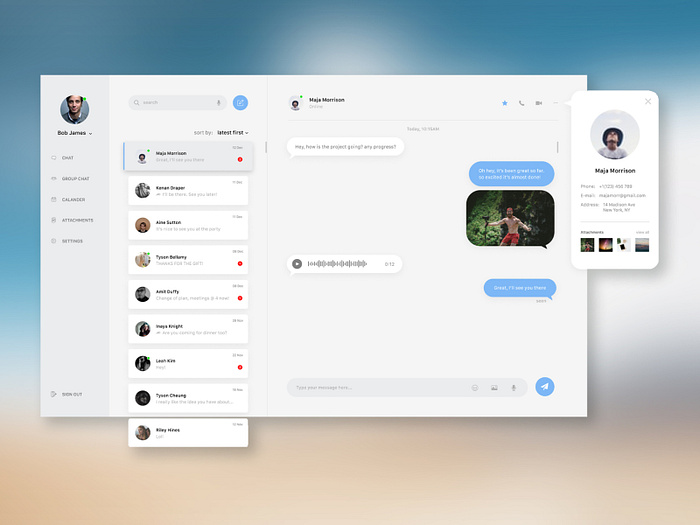Click the 'Hey, how is the project going' bubble
Viewport: 700px width, 525px height.
coord(345,147)
